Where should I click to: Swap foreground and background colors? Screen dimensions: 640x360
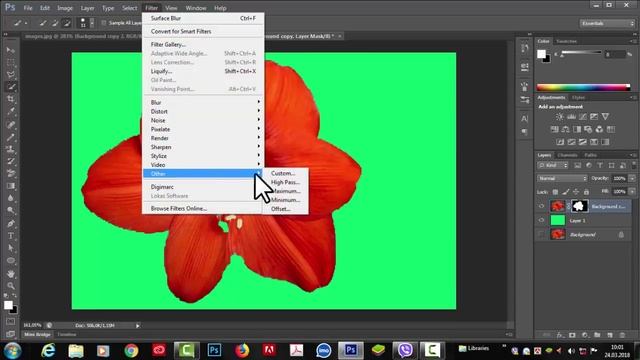click(14, 296)
